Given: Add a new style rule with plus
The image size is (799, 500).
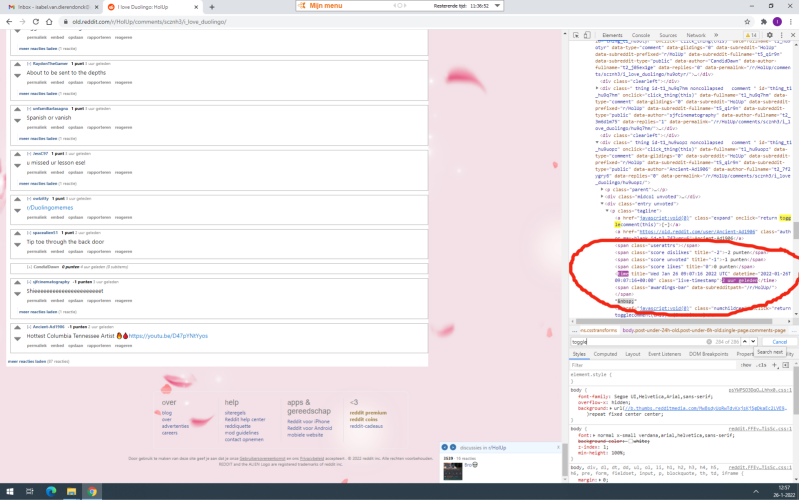Looking at the screenshot, I should [x=775, y=365].
